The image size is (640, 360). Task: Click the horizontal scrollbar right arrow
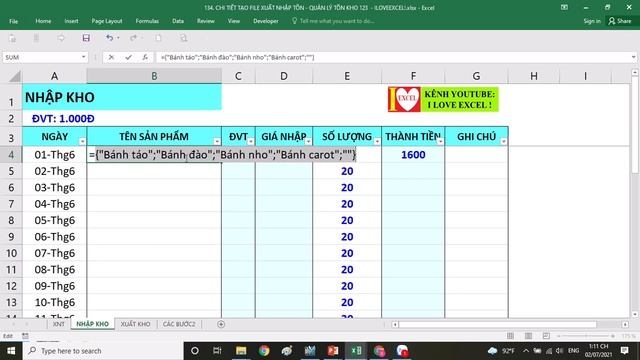[625, 324]
